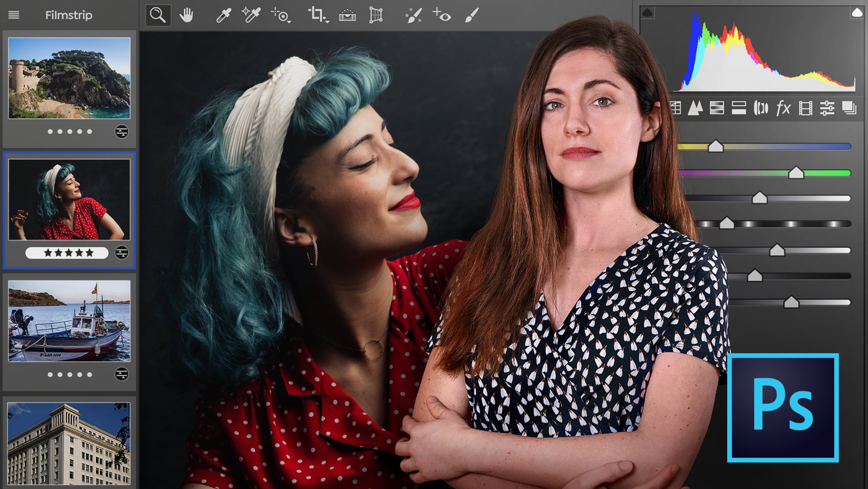Open settings badge on castle thumbnail
The image size is (868, 489).
[122, 131]
